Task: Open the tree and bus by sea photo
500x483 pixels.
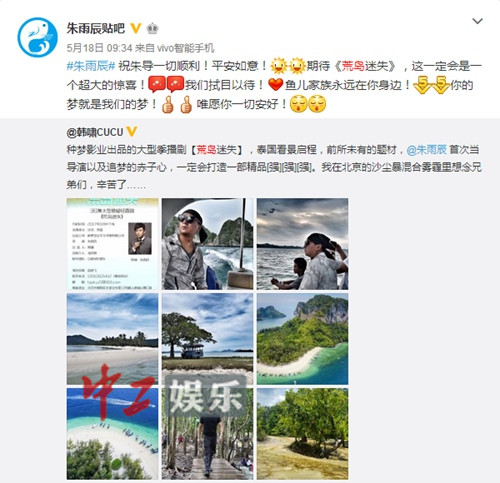Action: click(207, 339)
